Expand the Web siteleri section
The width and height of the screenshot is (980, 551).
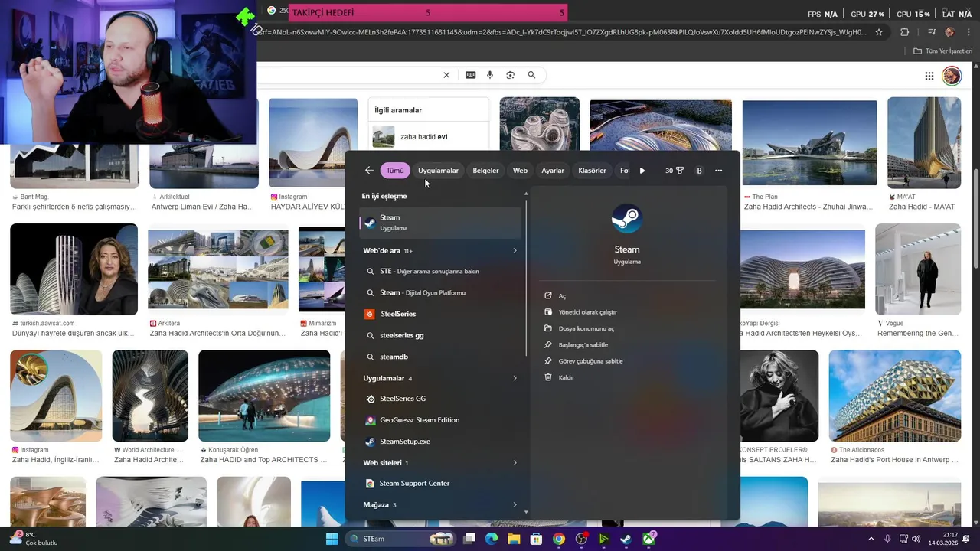point(514,463)
